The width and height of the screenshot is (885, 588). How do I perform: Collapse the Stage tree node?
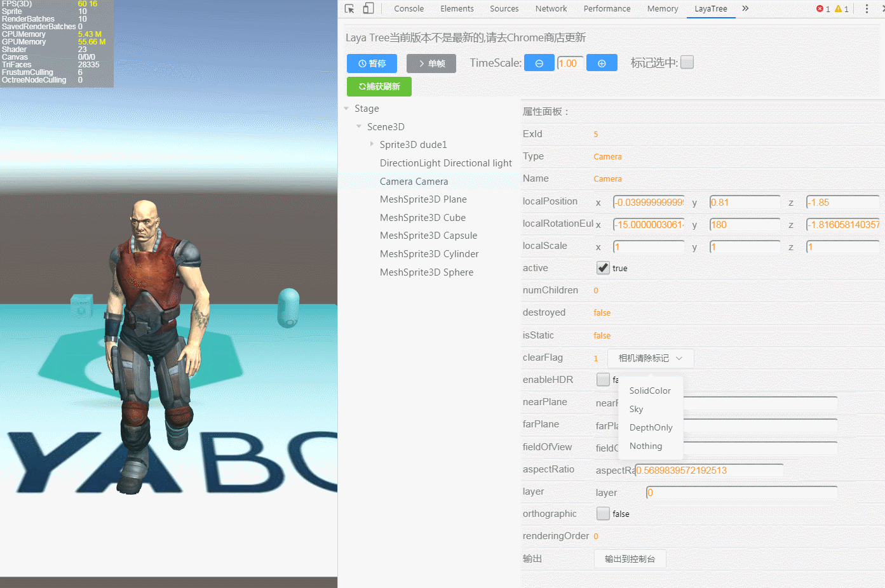point(346,109)
